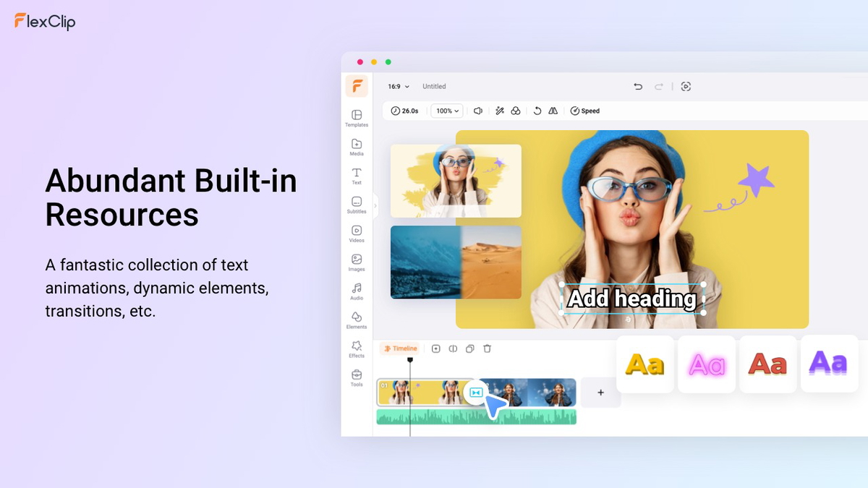Open the 16:9 aspect ratio dropdown
This screenshot has width=868, height=488.
pyautogui.click(x=397, y=86)
